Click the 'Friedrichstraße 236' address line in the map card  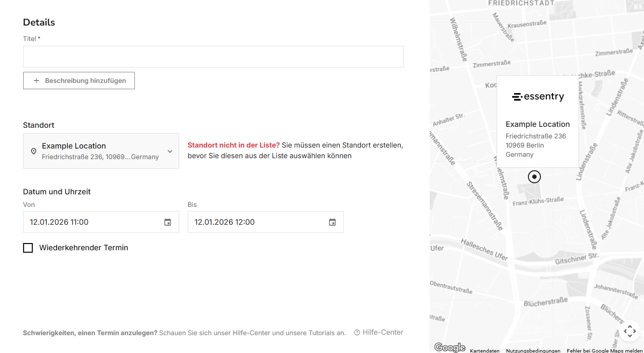(536, 136)
